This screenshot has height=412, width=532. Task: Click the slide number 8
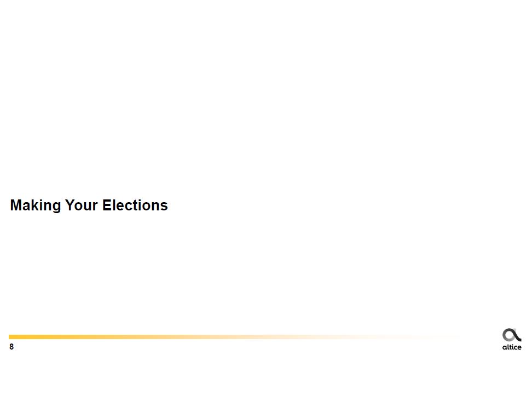pos(11,347)
